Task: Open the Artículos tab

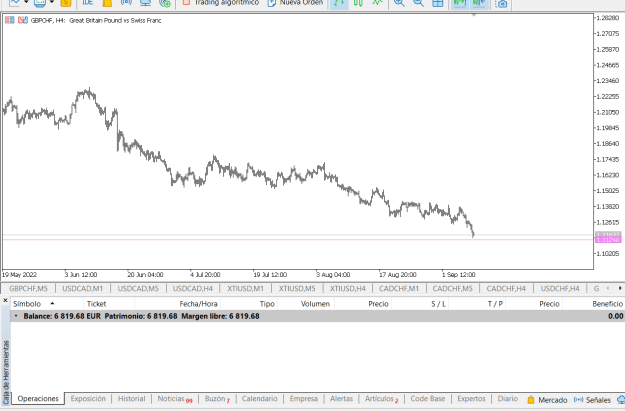Action: [x=381, y=399]
